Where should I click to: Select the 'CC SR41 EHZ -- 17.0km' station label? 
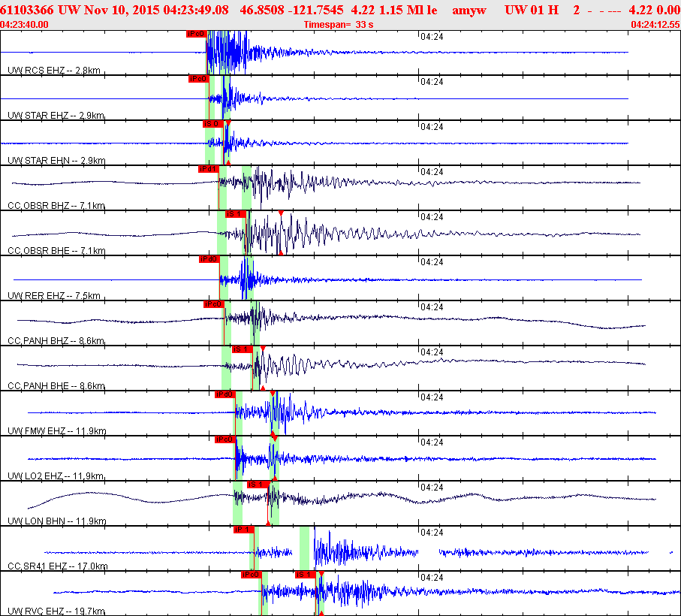pos(58,566)
